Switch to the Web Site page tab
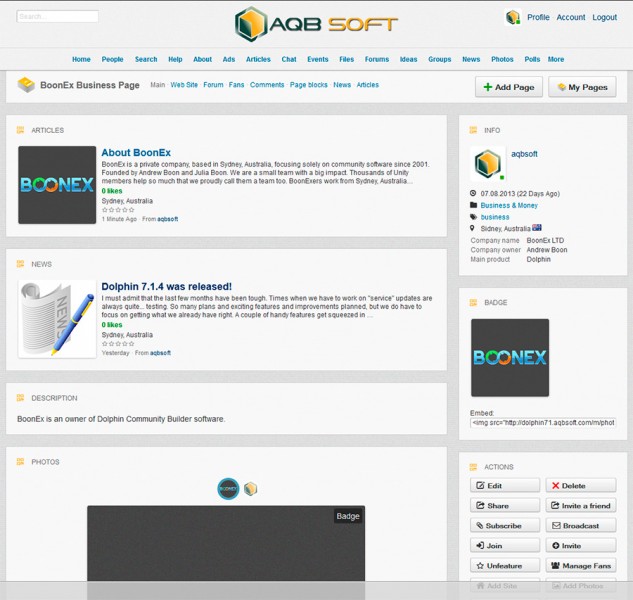Screen dimensions: 633x600 point(184,85)
